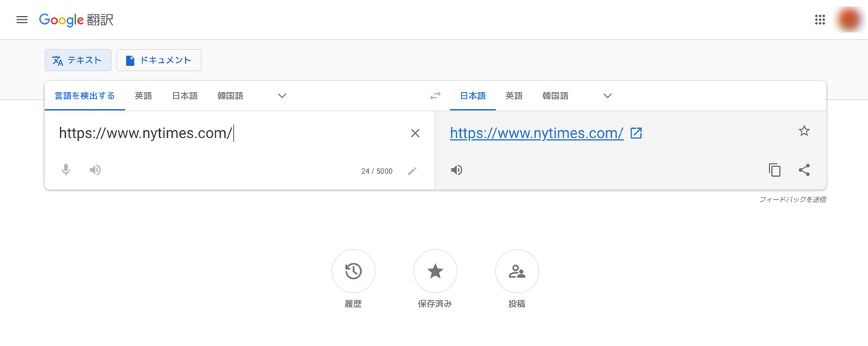Screen dimensions: 868x346
Task: Copy the translation to clipboard
Action: 775,170
